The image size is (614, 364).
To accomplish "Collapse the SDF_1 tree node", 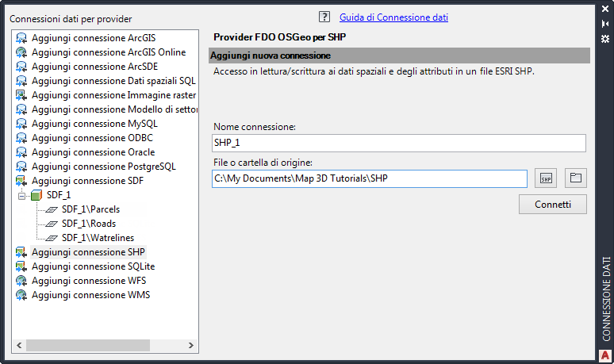I will 22,195.
